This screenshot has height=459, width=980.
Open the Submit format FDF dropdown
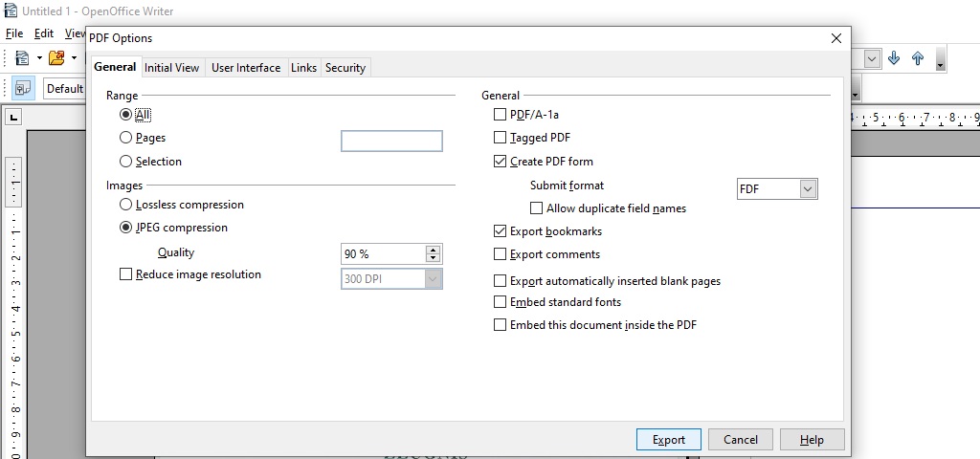point(808,188)
